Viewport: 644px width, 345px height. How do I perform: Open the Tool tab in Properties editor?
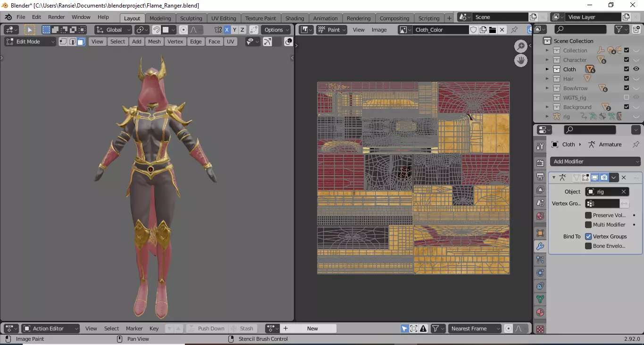click(x=540, y=146)
